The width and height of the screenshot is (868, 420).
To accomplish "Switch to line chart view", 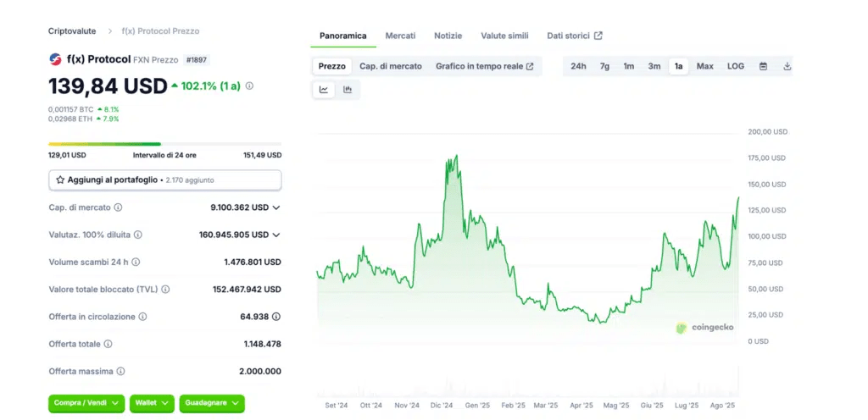I will 324,90.
